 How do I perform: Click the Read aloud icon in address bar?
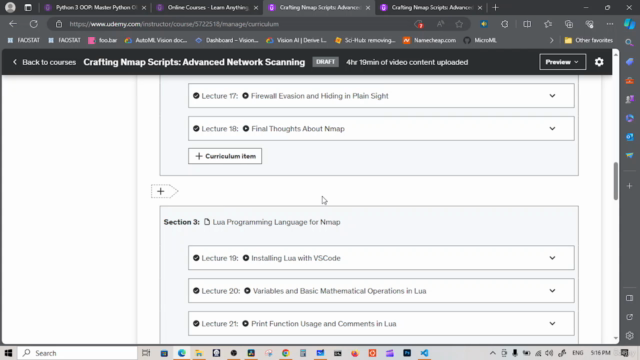440,24
